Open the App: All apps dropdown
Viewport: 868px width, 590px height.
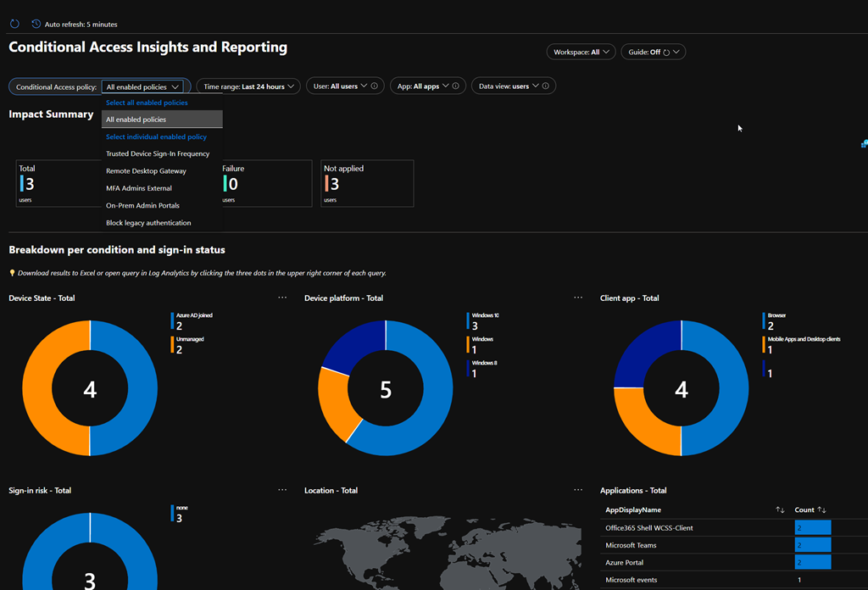427,86
